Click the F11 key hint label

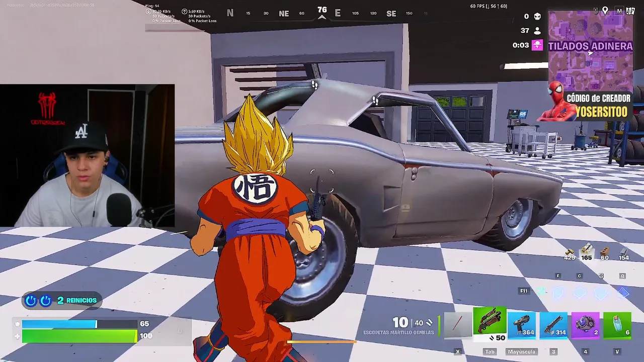point(524,291)
